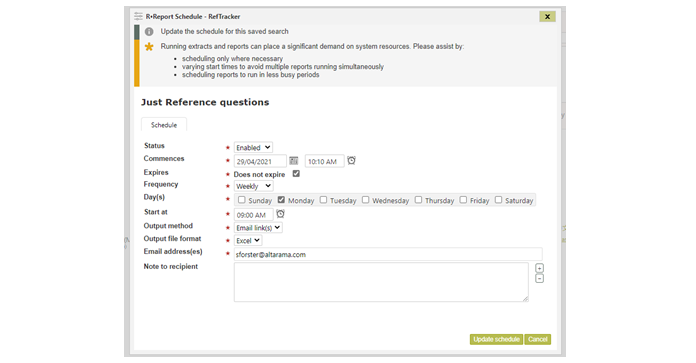Click the Commences time field 10:10 AM
Viewport: 696px width, 363px height.
[x=324, y=161]
